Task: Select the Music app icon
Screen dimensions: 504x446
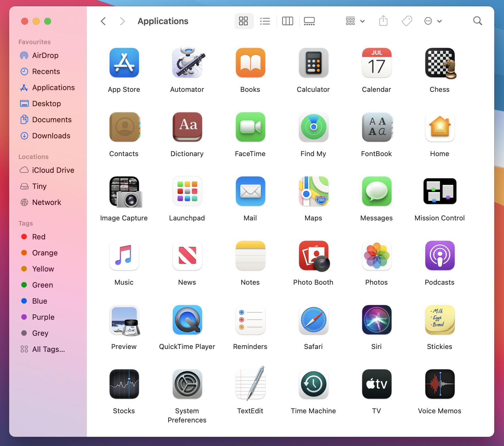Action: click(x=124, y=255)
